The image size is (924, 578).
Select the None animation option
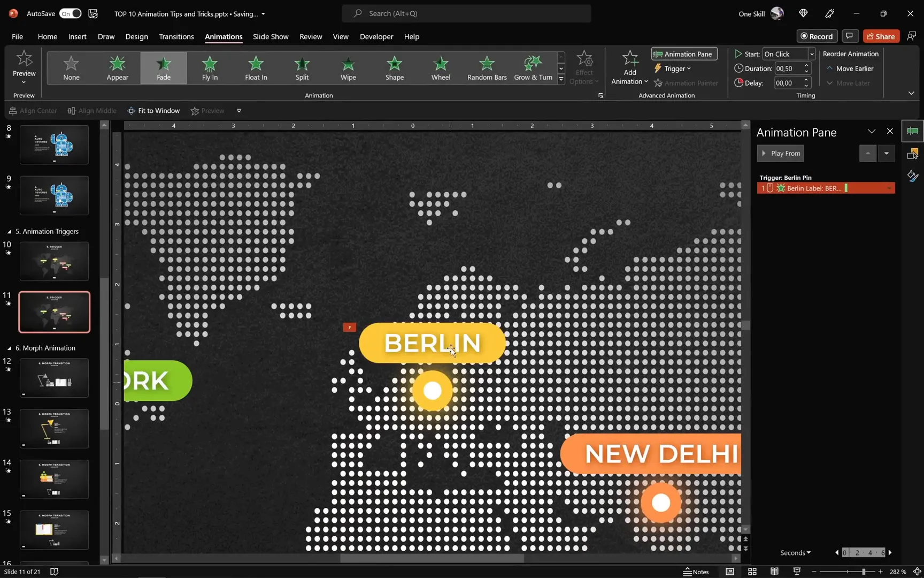pyautogui.click(x=71, y=68)
